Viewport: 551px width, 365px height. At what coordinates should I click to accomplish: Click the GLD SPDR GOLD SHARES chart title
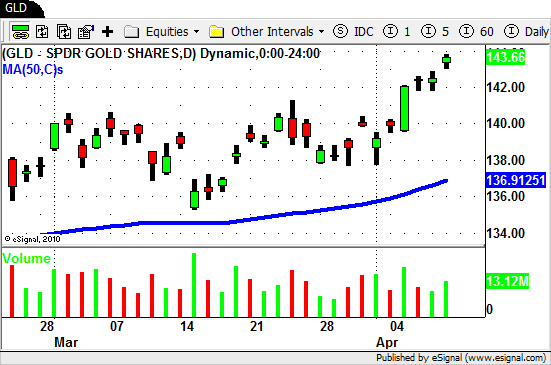click(161, 54)
